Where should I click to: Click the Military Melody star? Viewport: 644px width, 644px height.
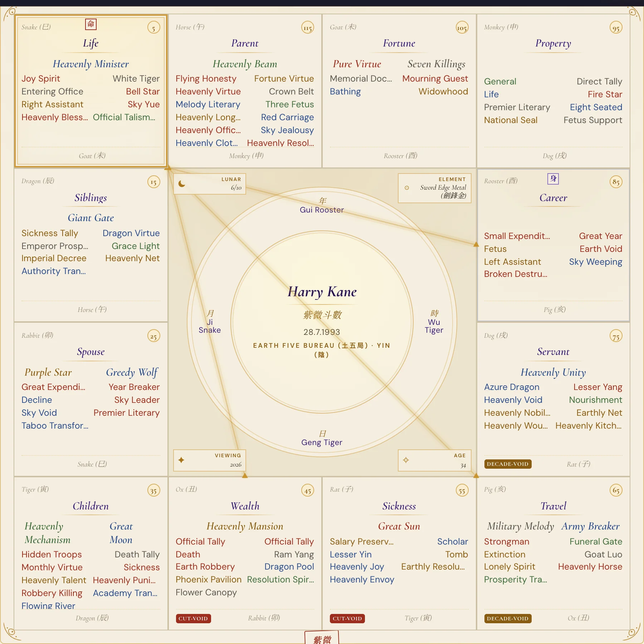tap(521, 526)
